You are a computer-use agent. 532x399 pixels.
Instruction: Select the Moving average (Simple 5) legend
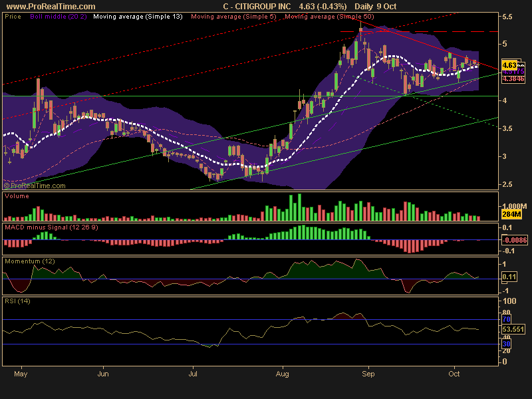233,17
